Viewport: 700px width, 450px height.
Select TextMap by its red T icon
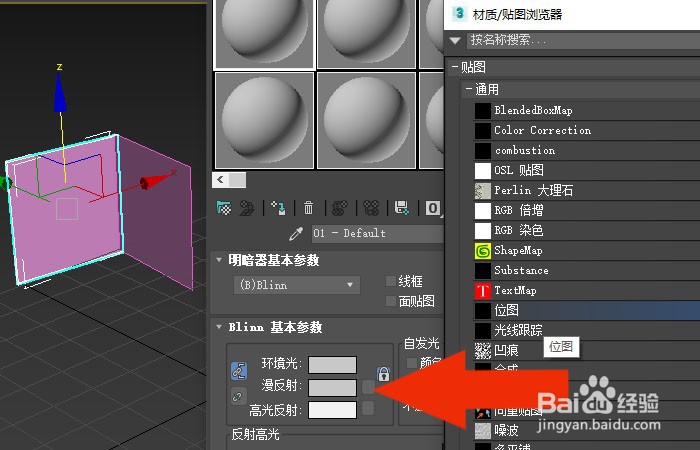point(483,291)
